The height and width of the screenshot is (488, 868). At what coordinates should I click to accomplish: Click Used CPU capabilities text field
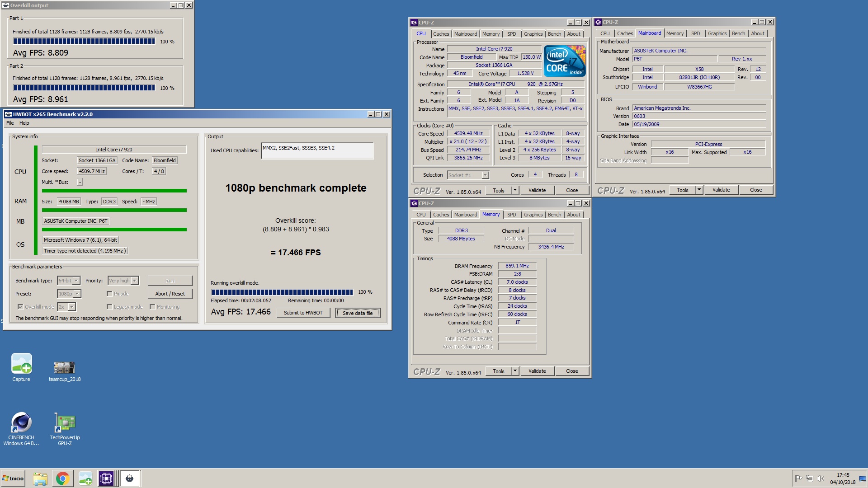317,151
